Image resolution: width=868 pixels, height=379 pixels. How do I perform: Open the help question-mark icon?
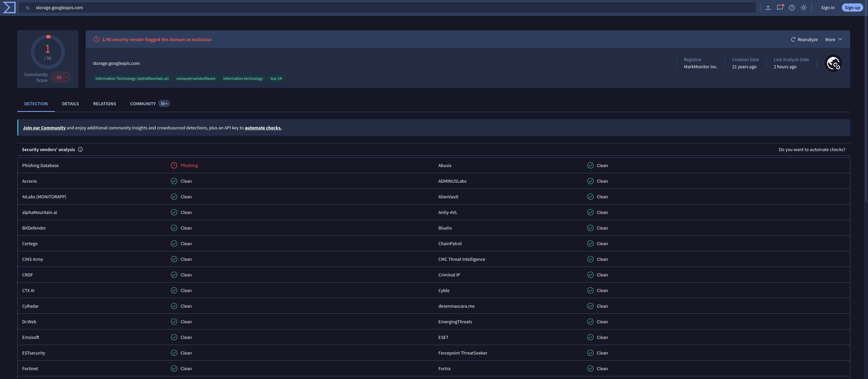(x=792, y=7)
